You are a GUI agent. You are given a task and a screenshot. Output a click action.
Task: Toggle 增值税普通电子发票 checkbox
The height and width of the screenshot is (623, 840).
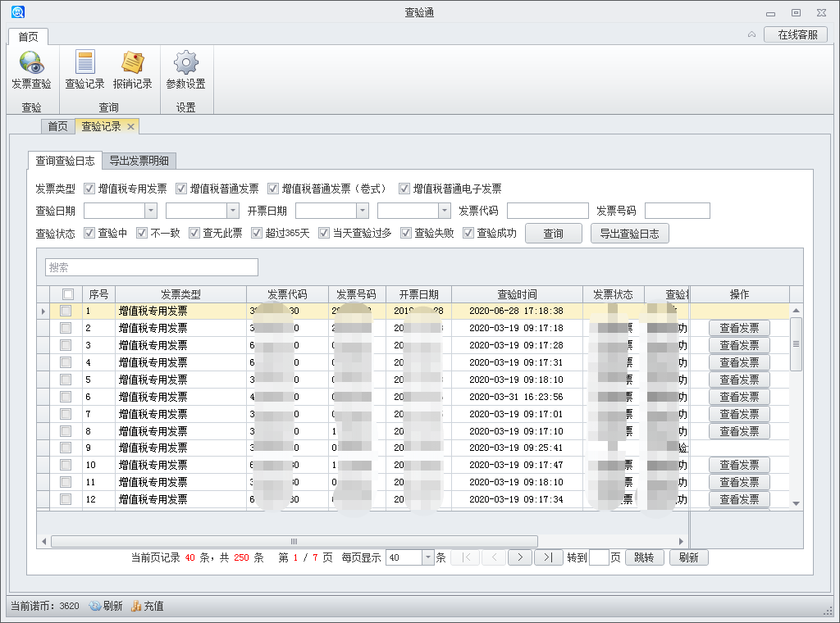tap(404, 189)
